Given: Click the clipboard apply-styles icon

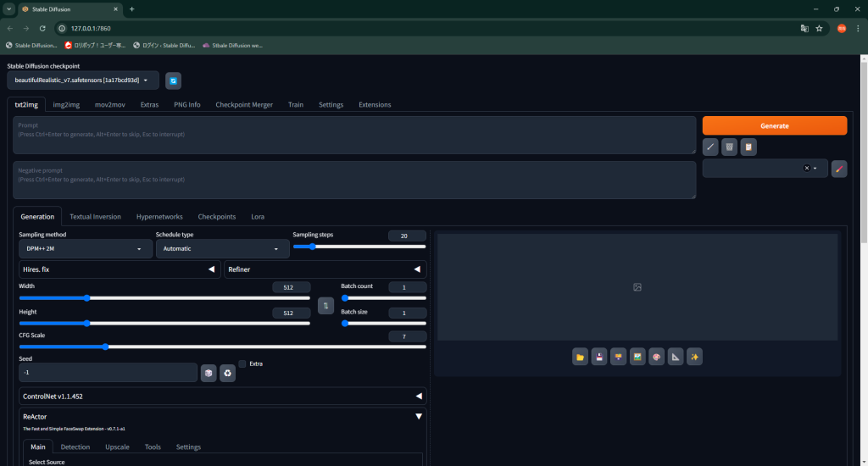Looking at the screenshot, I should 748,147.
